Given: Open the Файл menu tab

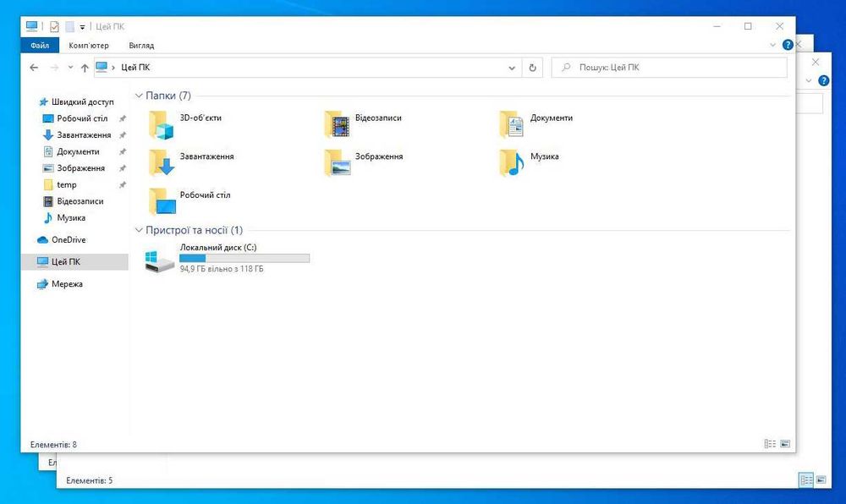Looking at the screenshot, I should click(x=40, y=46).
